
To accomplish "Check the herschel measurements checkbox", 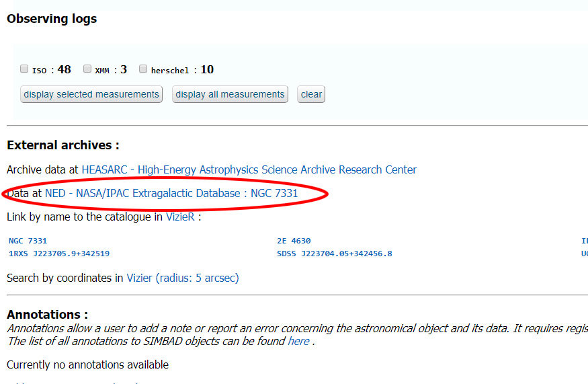I will [x=143, y=69].
